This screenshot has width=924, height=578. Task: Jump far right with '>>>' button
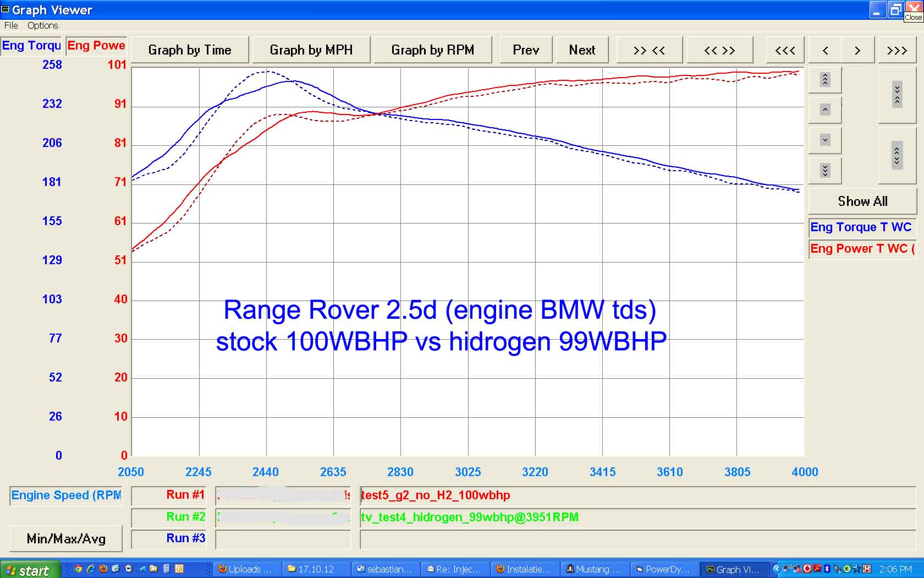[x=897, y=50]
